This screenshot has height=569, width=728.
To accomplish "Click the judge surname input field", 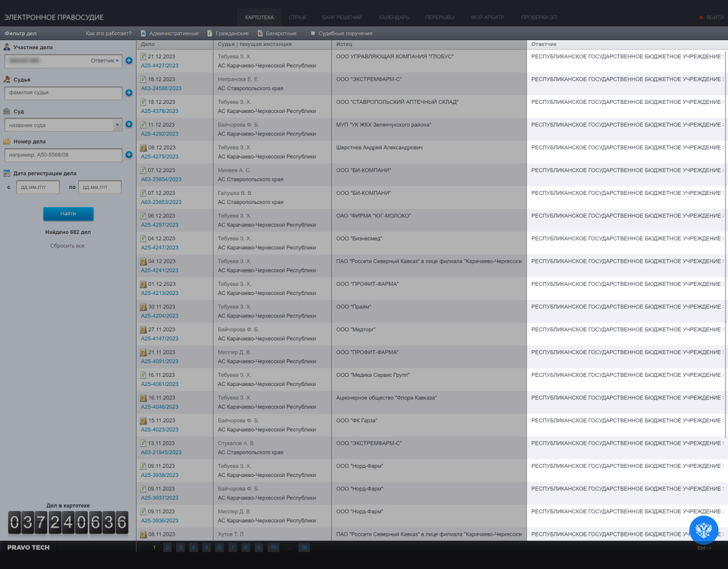I will point(63,93).
